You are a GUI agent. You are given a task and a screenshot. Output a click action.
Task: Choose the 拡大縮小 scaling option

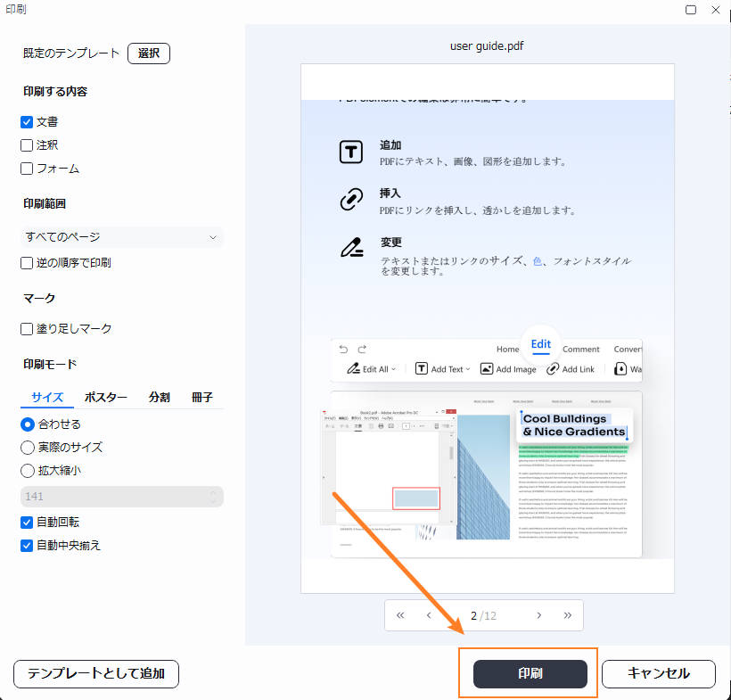coord(28,471)
